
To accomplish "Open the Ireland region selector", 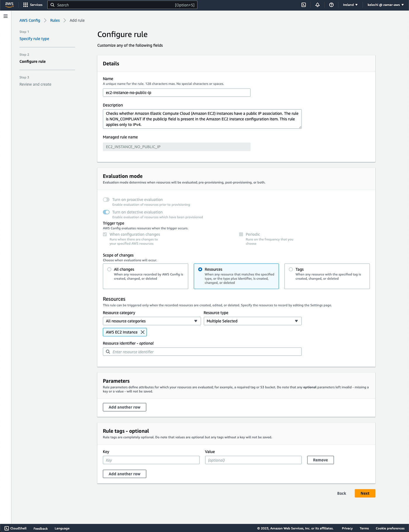I will pyautogui.click(x=350, y=5).
